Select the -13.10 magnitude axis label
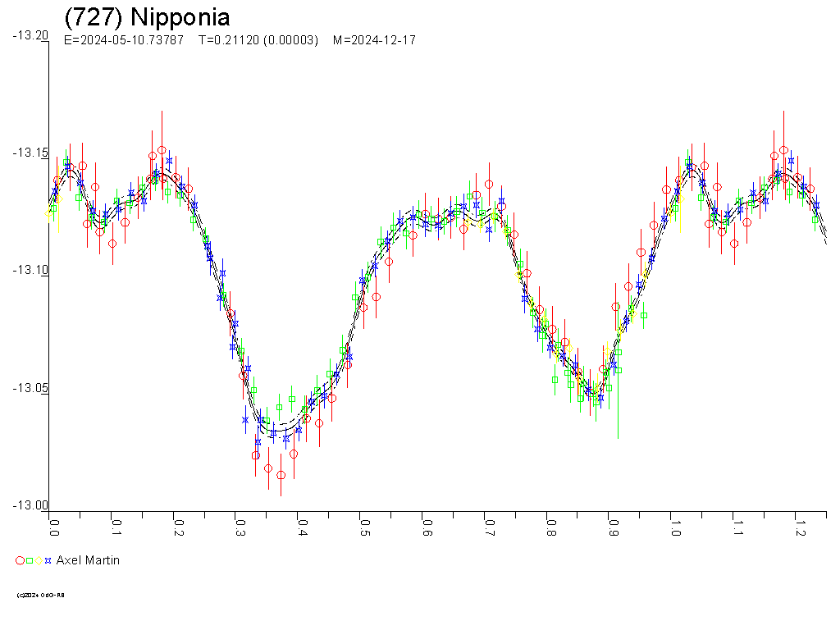Screen dimensions: 840x630 [x=30, y=271]
